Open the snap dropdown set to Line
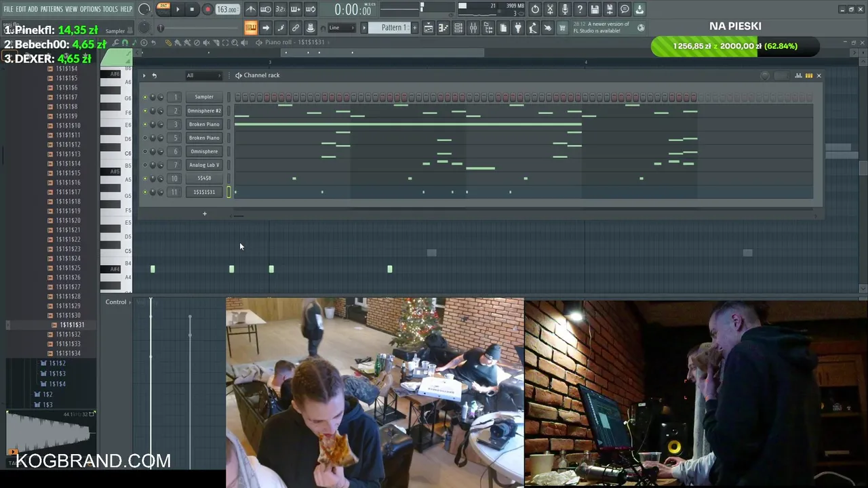This screenshot has width=868, height=488. point(342,28)
